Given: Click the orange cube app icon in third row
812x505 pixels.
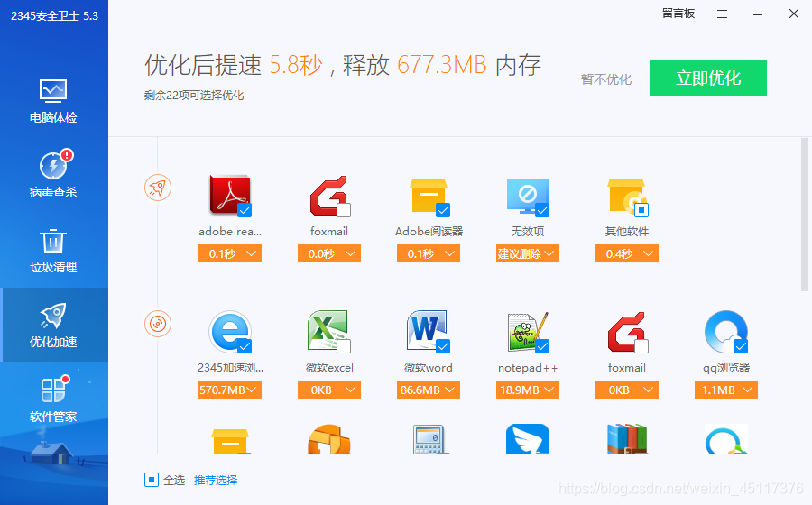Looking at the screenshot, I should 329,439.
